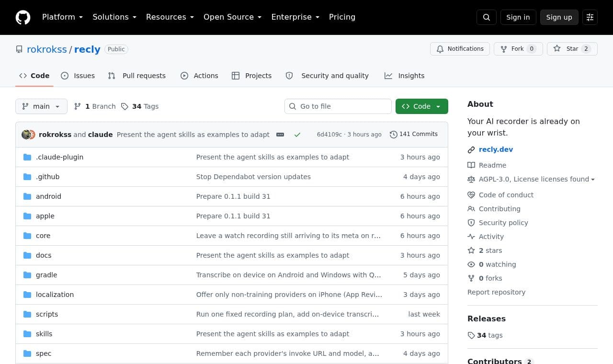Focus the Go to file search field
The image size is (613, 364).
(x=338, y=106)
